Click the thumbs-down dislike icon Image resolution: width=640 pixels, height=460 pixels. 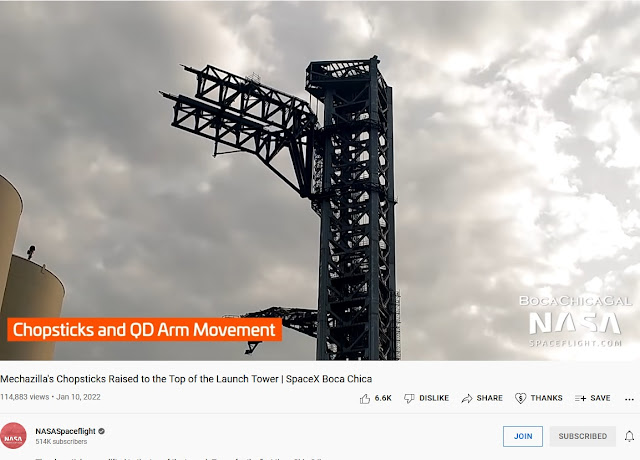[409, 398]
